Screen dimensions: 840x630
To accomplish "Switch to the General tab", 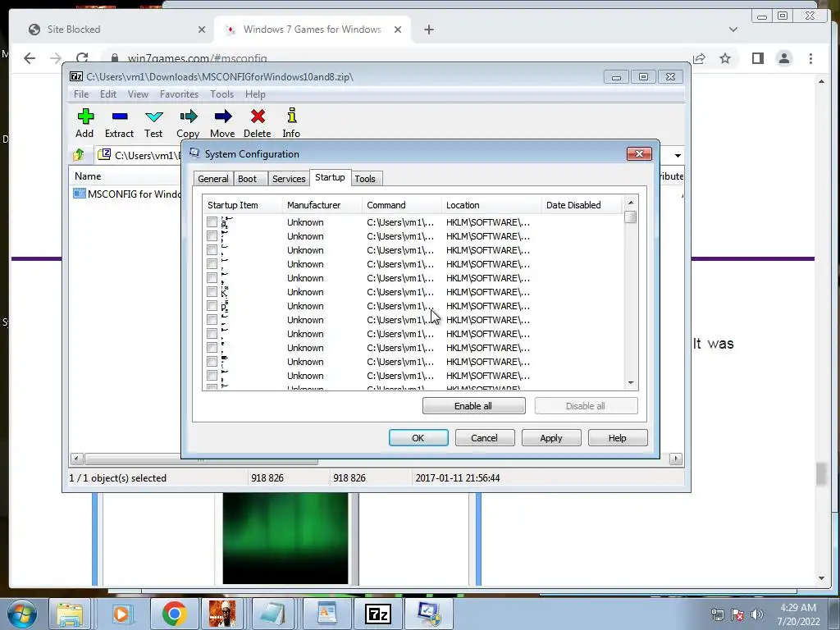I will click(x=213, y=178).
